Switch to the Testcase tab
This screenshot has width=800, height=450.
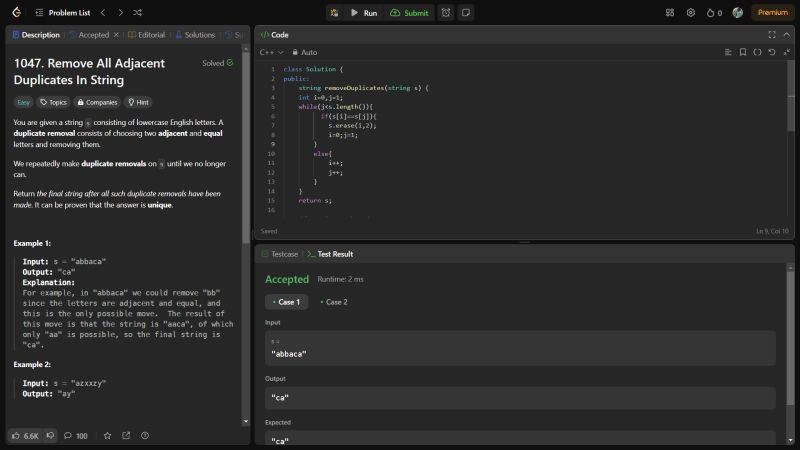point(280,254)
